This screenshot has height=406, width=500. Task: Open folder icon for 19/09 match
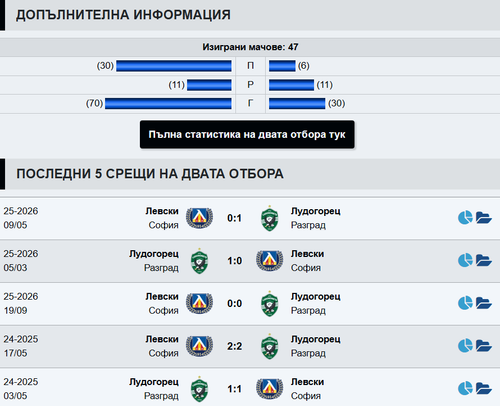(x=484, y=303)
